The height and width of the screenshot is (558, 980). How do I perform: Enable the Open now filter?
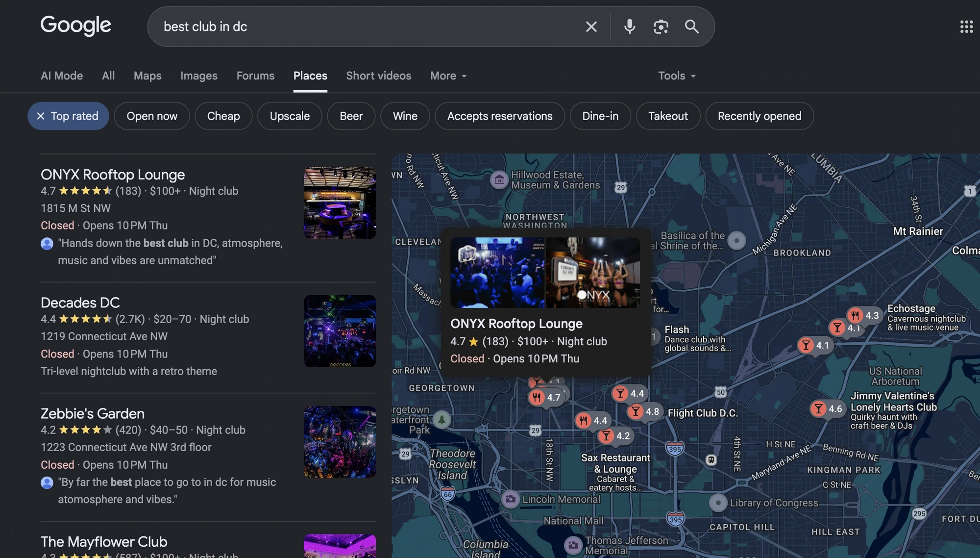pyautogui.click(x=152, y=116)
